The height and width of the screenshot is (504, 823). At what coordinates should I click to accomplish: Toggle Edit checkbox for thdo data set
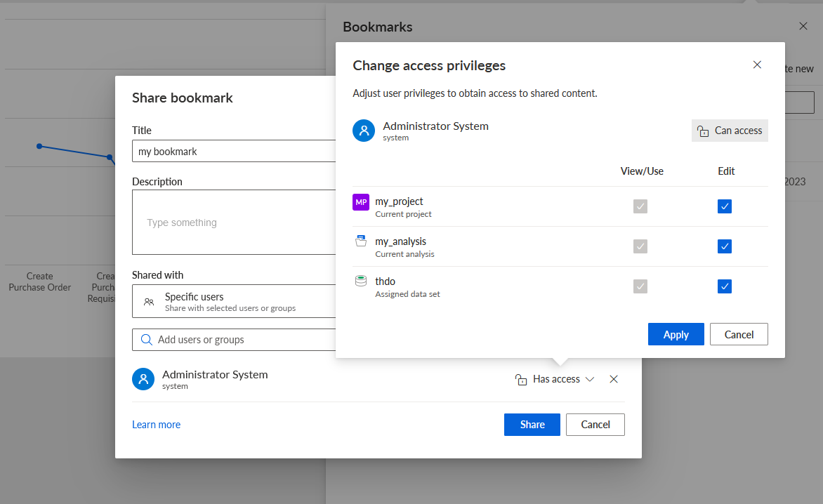point(724,286)
